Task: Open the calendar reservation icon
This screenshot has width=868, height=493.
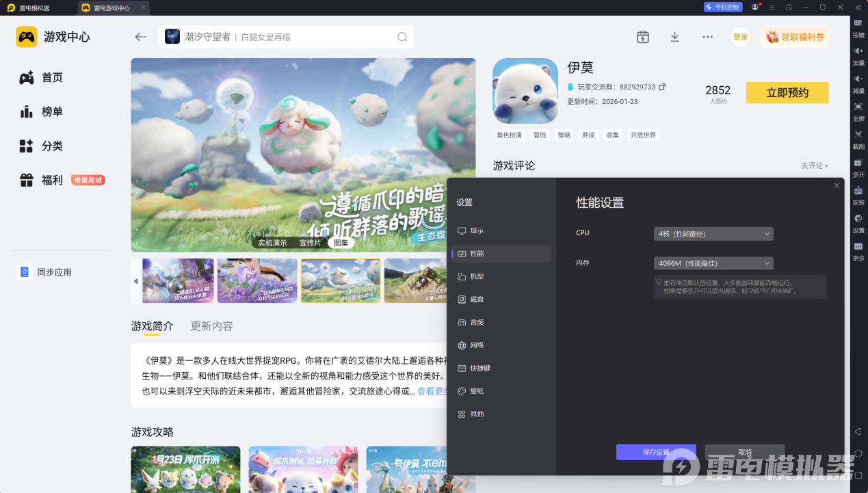Action: tap(642, 37)
